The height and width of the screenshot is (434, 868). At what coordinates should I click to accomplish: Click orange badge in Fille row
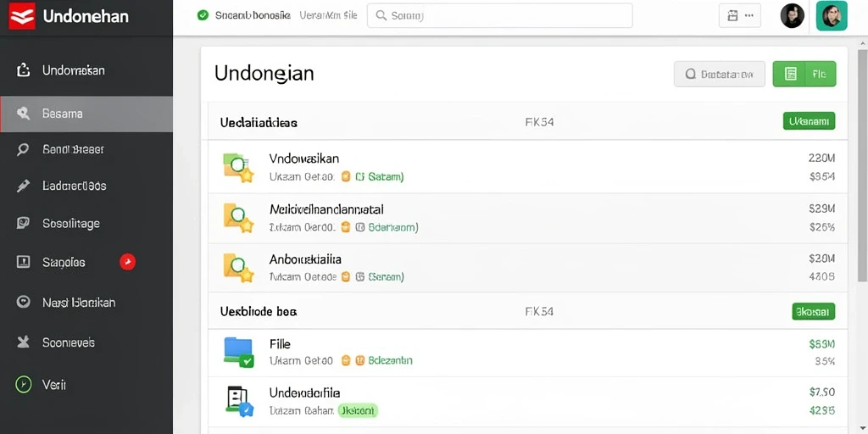pyautogui.click(x=346, y=361)
